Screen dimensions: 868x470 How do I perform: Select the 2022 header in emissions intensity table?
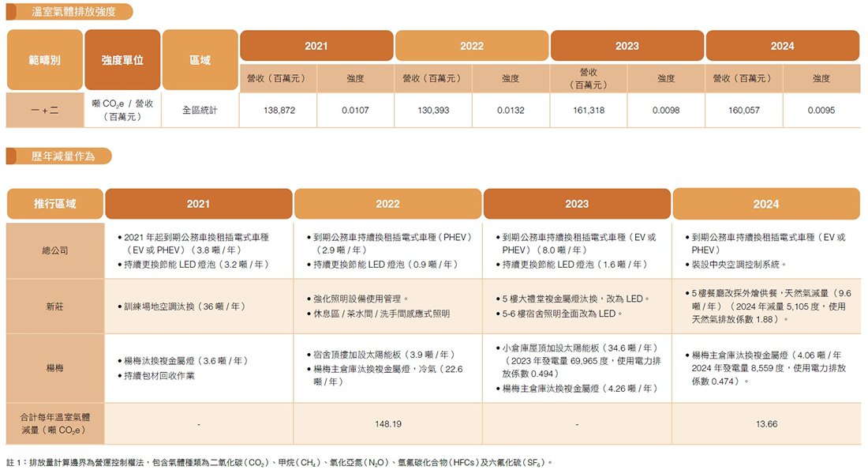pos(471,46)
